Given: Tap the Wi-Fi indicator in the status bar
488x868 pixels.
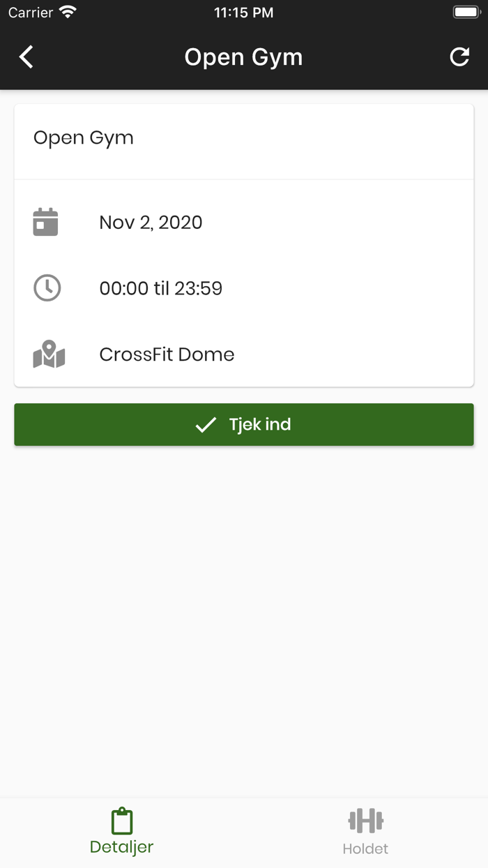Looking at the screenshot, I should 67,11.
